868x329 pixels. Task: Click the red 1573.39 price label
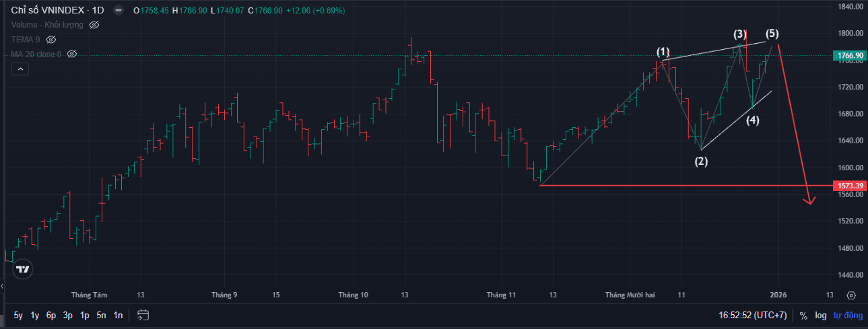point(850,185)
